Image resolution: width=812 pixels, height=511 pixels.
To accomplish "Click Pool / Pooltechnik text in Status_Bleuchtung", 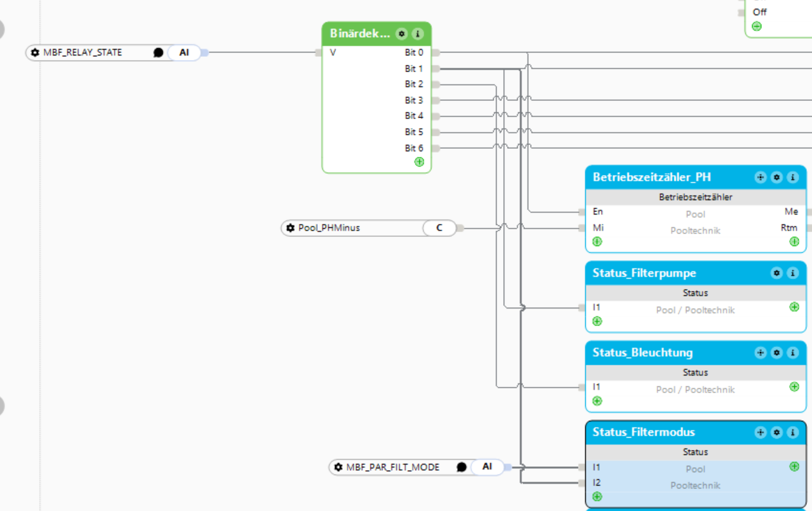I will pos(695,390).
